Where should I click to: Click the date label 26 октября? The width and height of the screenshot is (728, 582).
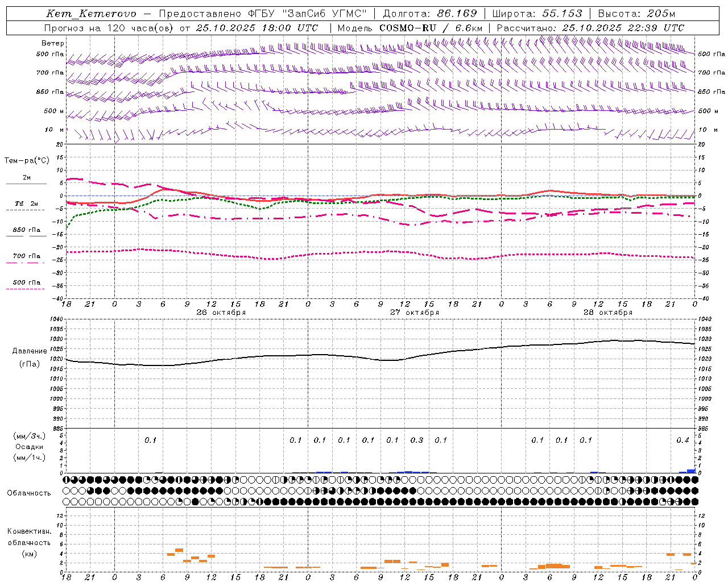tap(221, 313)
